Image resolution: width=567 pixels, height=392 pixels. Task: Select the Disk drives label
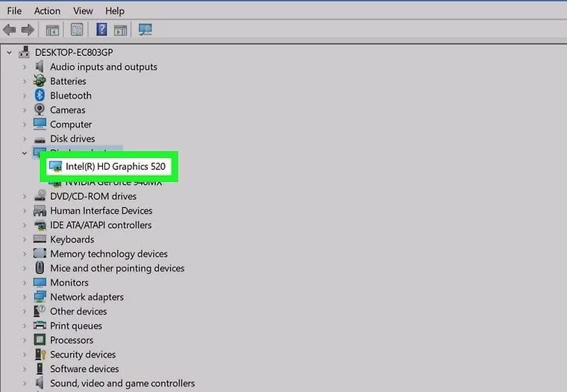pyautogui.click(x=72, y=139)
